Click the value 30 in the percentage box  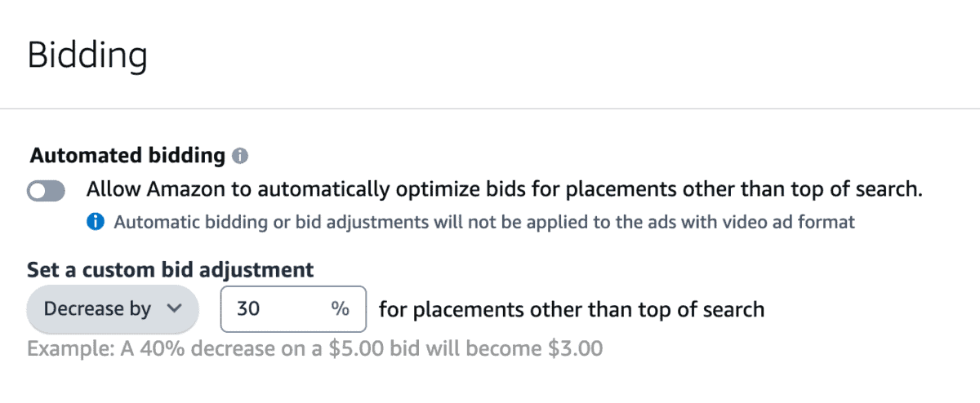click(x=246, y=309)
